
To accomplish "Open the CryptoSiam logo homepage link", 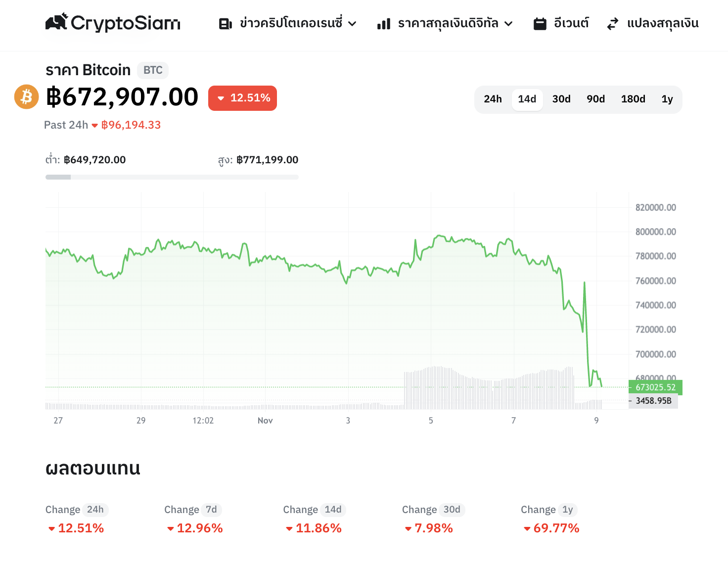I will [113, 23].
